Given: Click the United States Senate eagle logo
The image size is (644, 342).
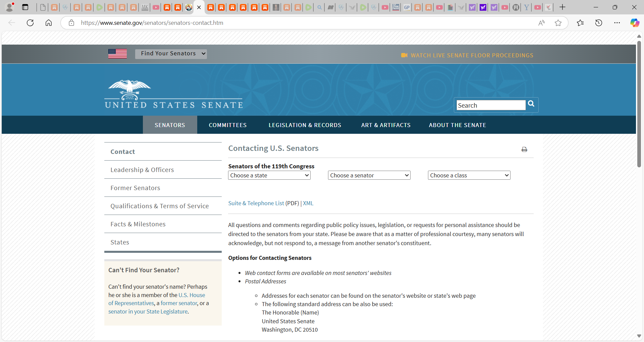Looking at the screenshot, I should click(x=174, y=95).
